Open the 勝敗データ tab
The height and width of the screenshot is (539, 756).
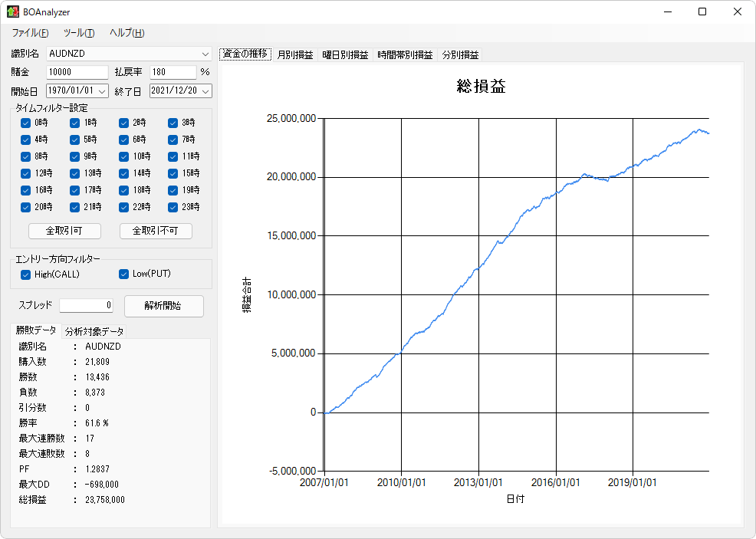[x=36, y=330]
